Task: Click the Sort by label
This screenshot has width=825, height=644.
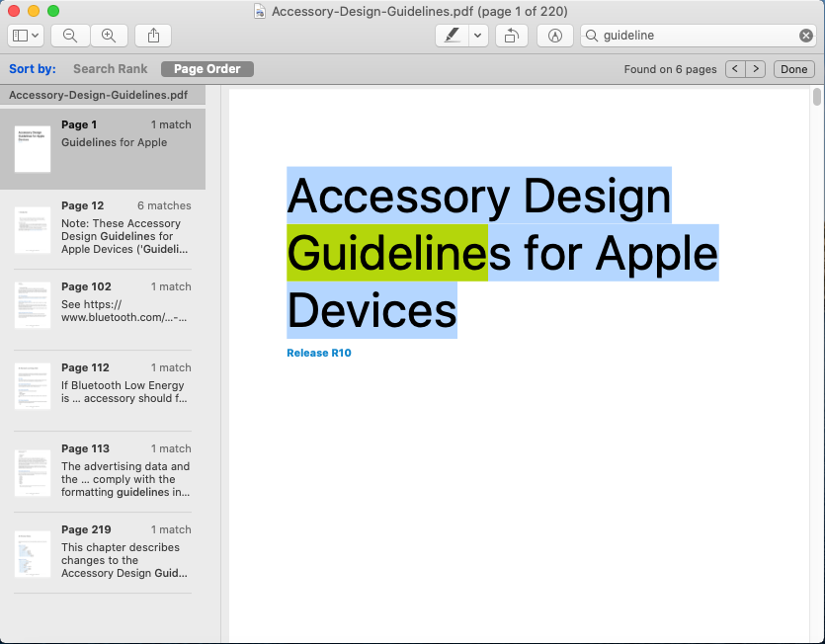Action: [32, 69]
